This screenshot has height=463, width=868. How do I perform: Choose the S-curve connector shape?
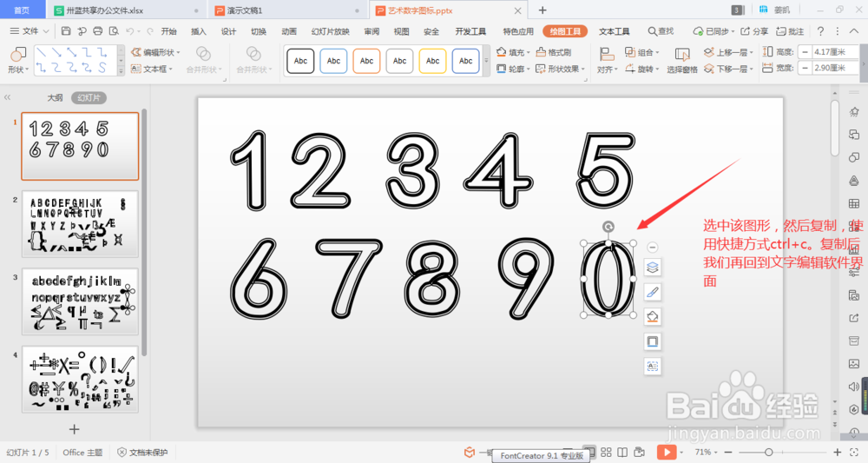point(102,68)
